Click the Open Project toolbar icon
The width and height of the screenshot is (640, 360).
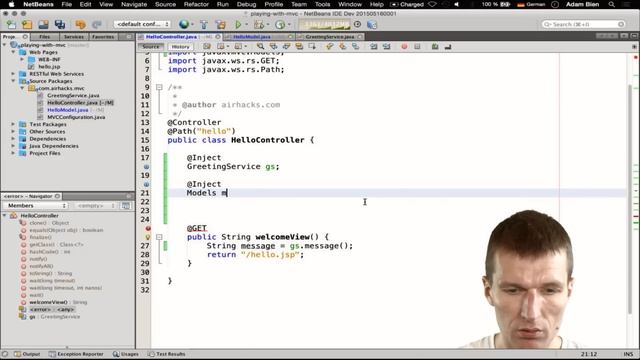coord(43,24)
